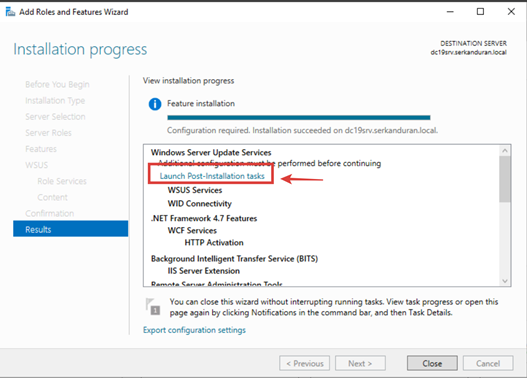Select the Role Services step under WSUS
The image size is (527, 378).
coord(62,181)
